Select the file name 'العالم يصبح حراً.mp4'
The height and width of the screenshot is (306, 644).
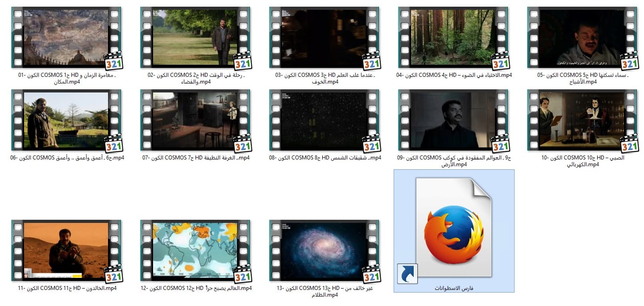(196, 288)
